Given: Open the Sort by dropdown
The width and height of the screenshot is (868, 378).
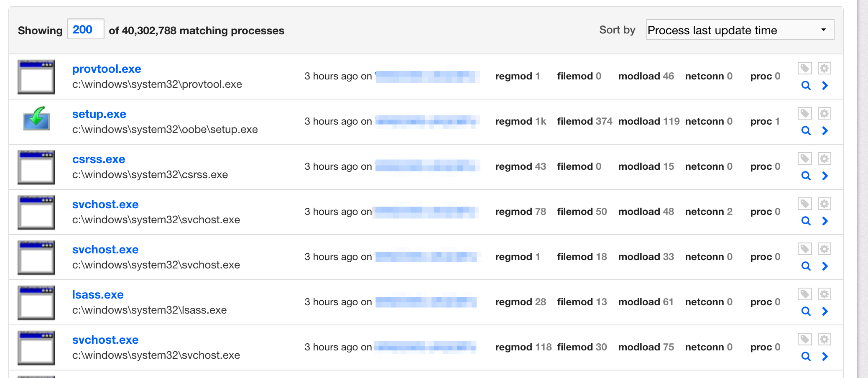Looking at the screenshot, I should pyautogui.click(x=740, y=30).
